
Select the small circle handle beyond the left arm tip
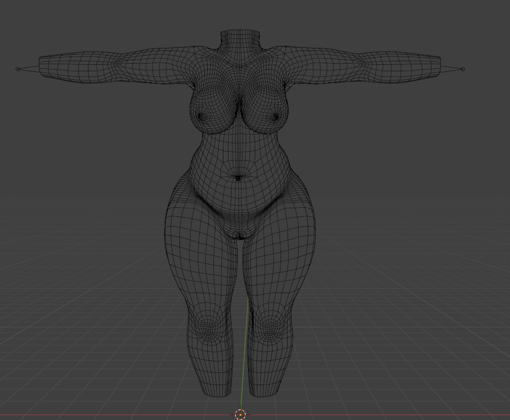pos(18,69)
